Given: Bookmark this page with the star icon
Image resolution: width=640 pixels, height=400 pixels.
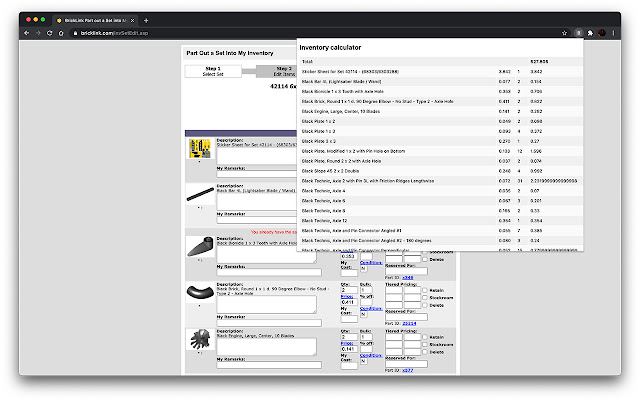Looking at the screenshot, I should [x=565, y=33].
